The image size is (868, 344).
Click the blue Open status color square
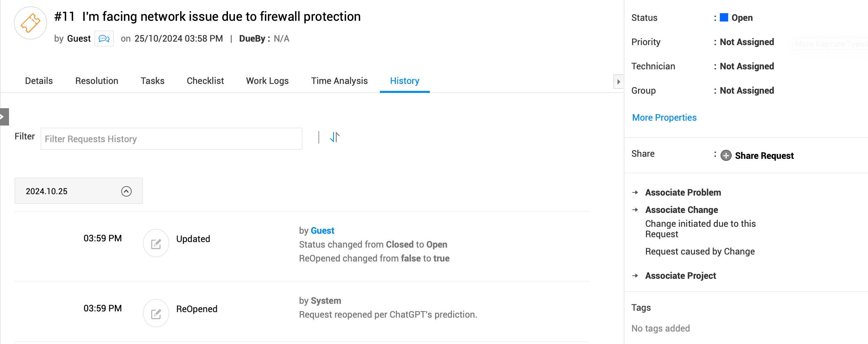pyautogui.click(x=724, y=17)
